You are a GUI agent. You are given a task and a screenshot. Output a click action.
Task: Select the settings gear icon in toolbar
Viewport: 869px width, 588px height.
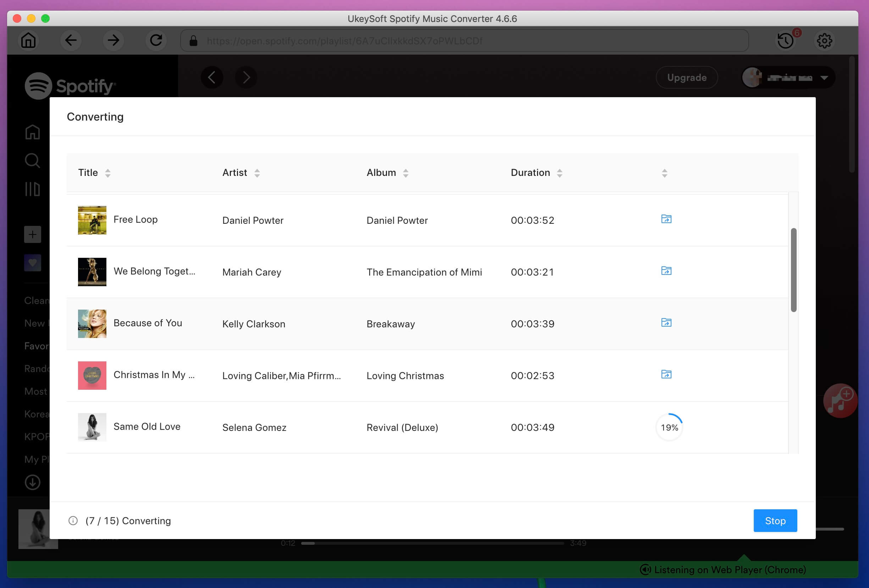pyautogui.click(x=825, y=41)
